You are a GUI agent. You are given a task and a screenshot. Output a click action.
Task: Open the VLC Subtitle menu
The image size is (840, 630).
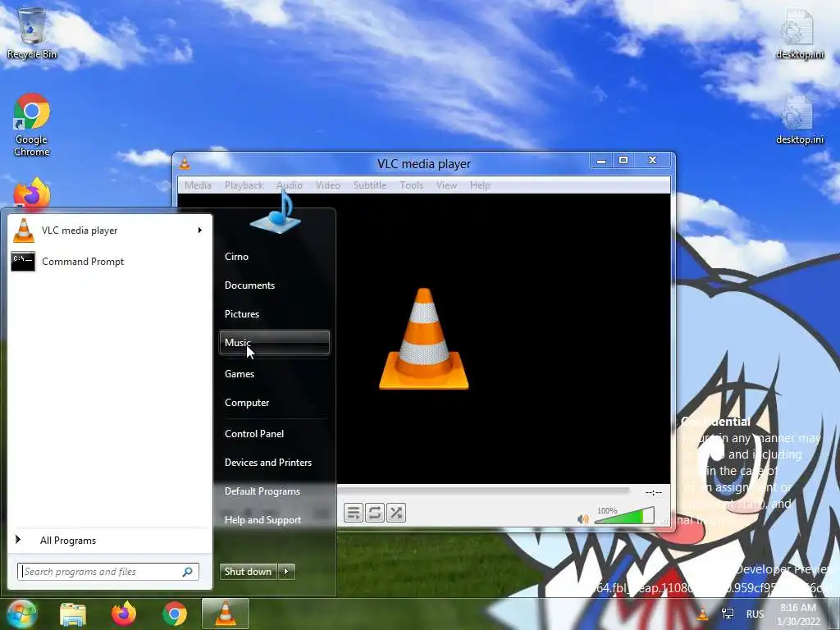[x=370, y=185]
